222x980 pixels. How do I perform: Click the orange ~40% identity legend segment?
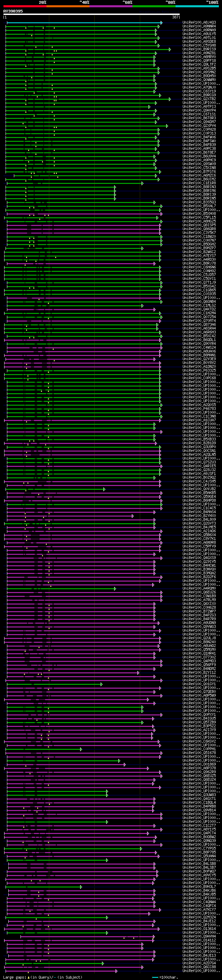point(68,6)
